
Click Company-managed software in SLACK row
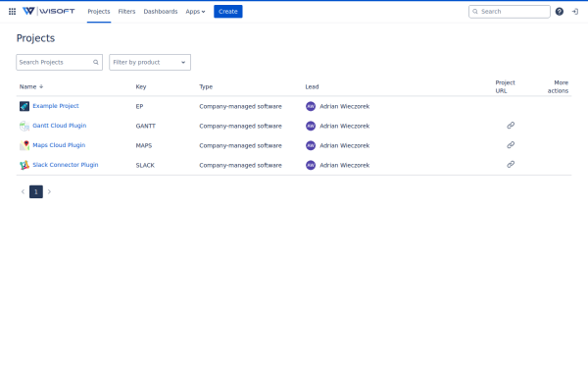(240, 165)
